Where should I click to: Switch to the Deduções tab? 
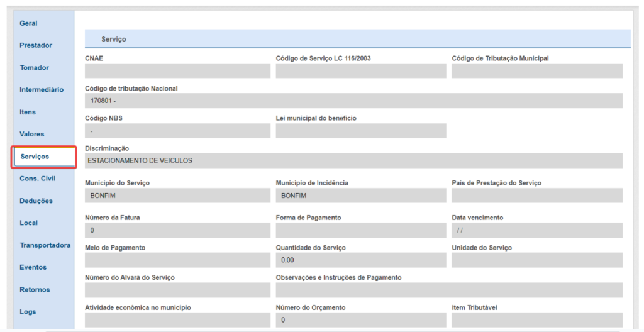click(36, 201)
